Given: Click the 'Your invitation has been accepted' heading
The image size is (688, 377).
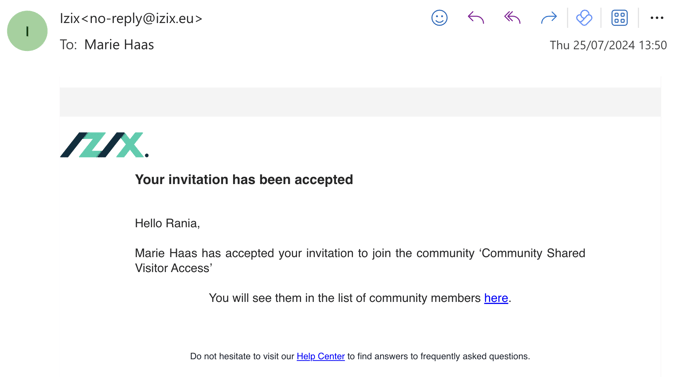Looking at the screenshot, I should click(244, 180).
